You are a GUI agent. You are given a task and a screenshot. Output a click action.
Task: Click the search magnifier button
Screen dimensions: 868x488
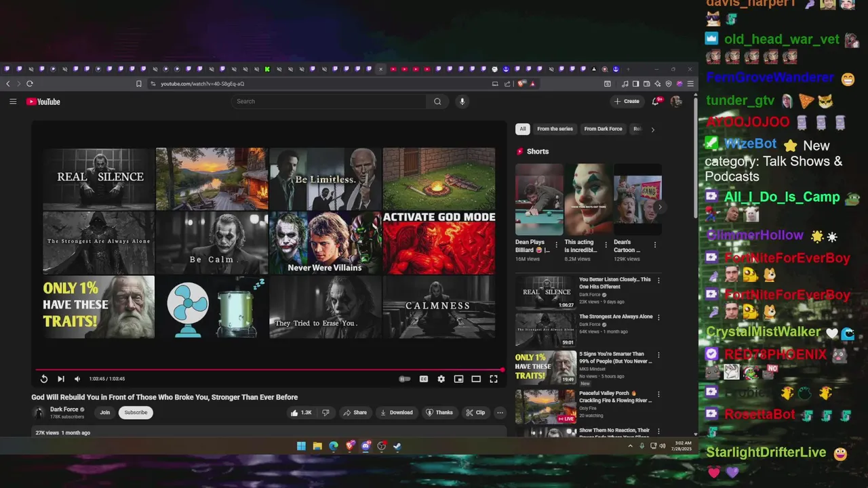coord(437,102)
